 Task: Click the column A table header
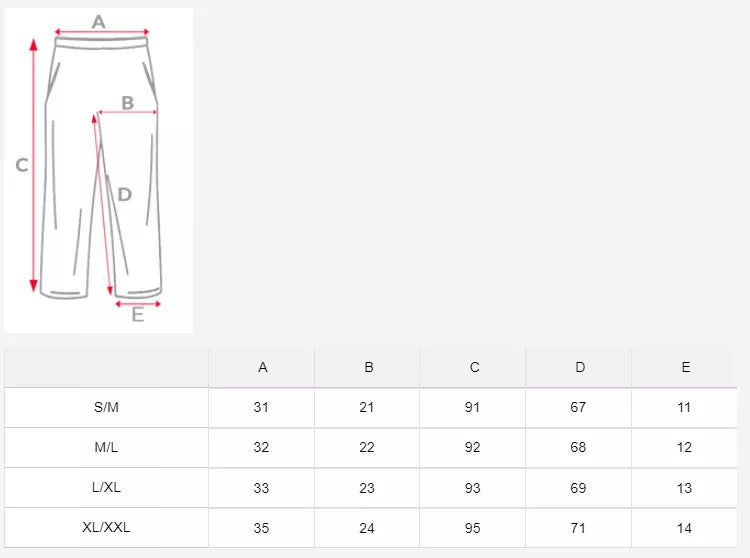pos(262,367)
